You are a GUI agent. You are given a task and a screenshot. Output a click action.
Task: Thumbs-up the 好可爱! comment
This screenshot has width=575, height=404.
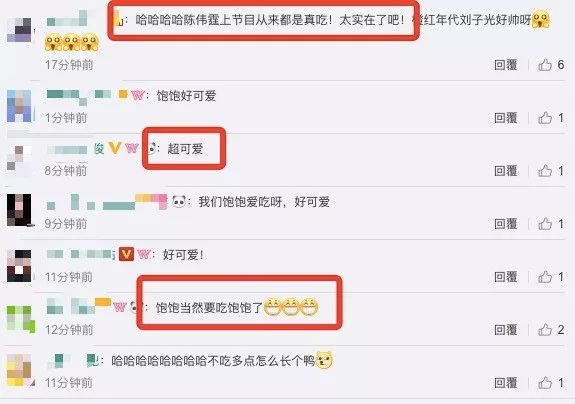click(545, 277)
